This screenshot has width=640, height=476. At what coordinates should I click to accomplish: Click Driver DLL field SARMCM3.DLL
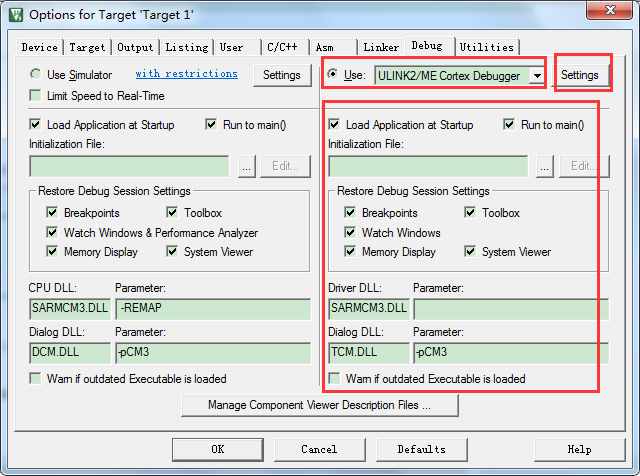tap(369, 308)
